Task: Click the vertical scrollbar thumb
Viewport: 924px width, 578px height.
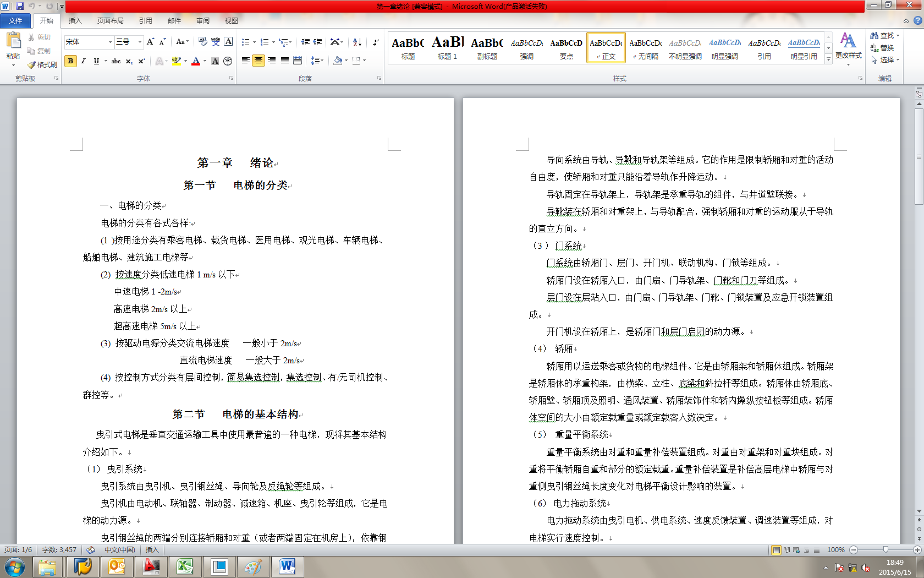Action: coord(919,157)
